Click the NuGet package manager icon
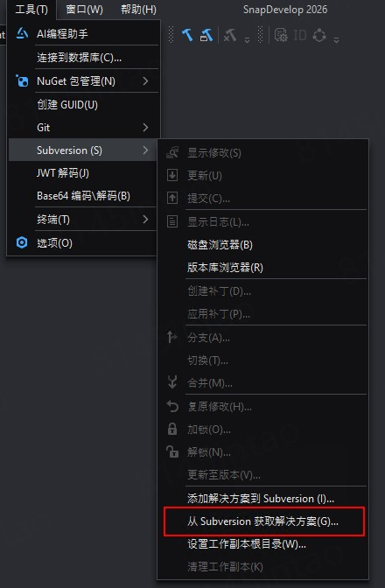 pyautogui.click(x=22, y=80)
